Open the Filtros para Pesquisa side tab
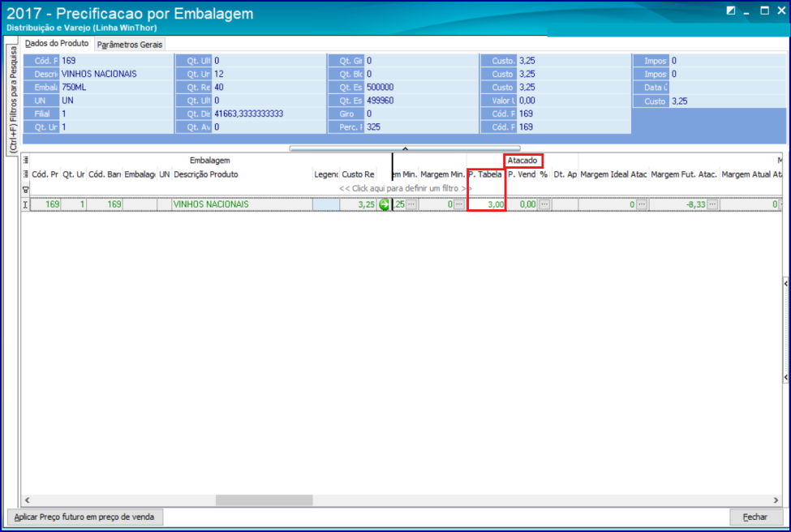The height and width of the screenshot is (532, 791). (13, 99)
